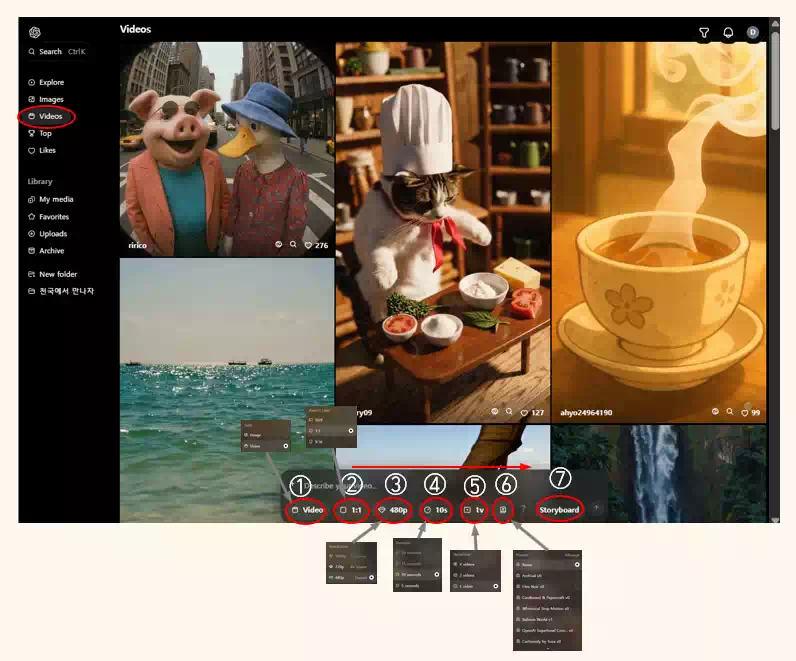
Task: Like the teacup video by ahyo24964190
Action: click(744, 412)
